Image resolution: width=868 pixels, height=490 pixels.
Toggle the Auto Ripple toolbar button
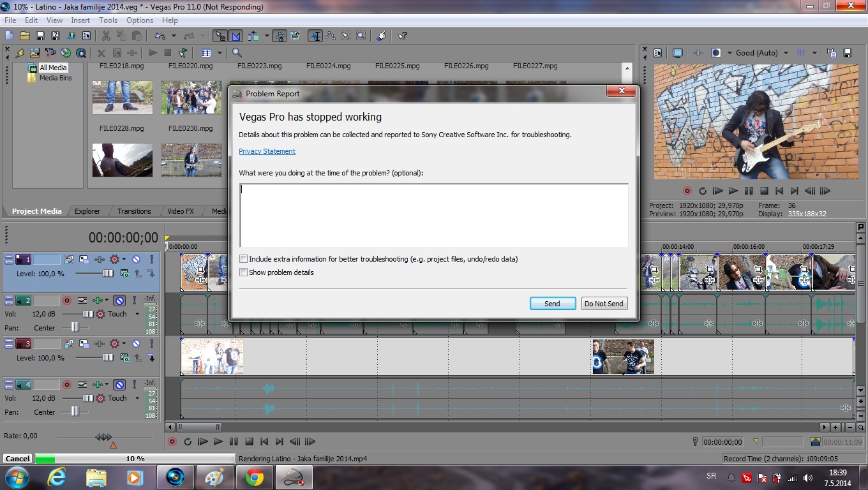tap(253, 36)
